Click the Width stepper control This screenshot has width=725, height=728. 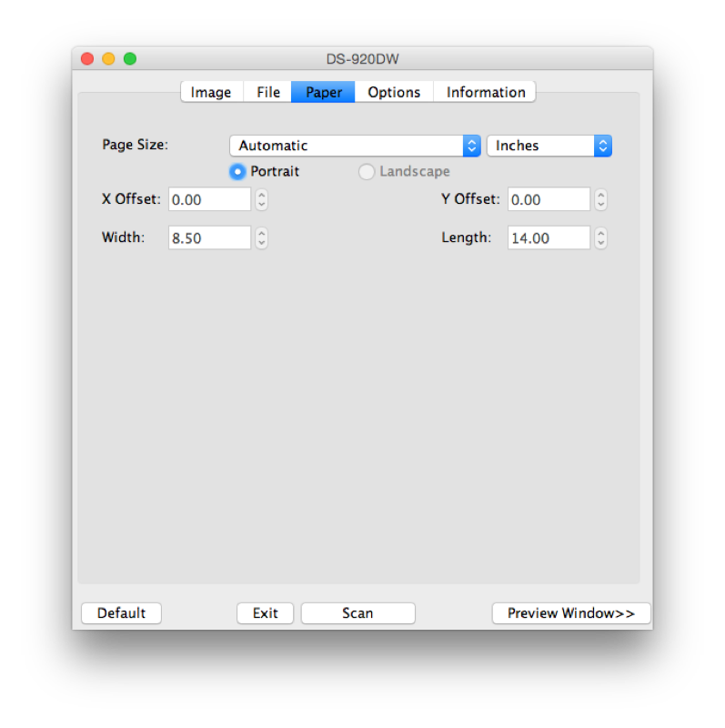coord(262,238)
